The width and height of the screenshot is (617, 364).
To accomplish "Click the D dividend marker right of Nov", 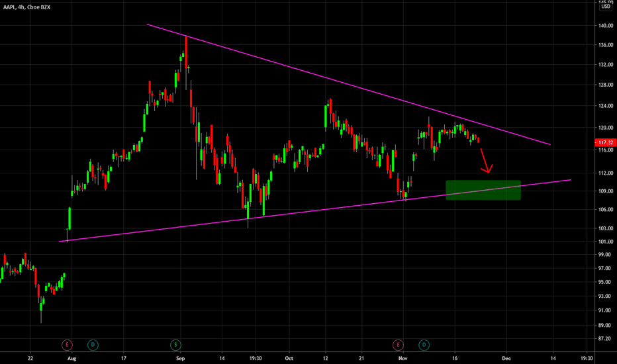I will pyautogui.click(x=424, y=345).
